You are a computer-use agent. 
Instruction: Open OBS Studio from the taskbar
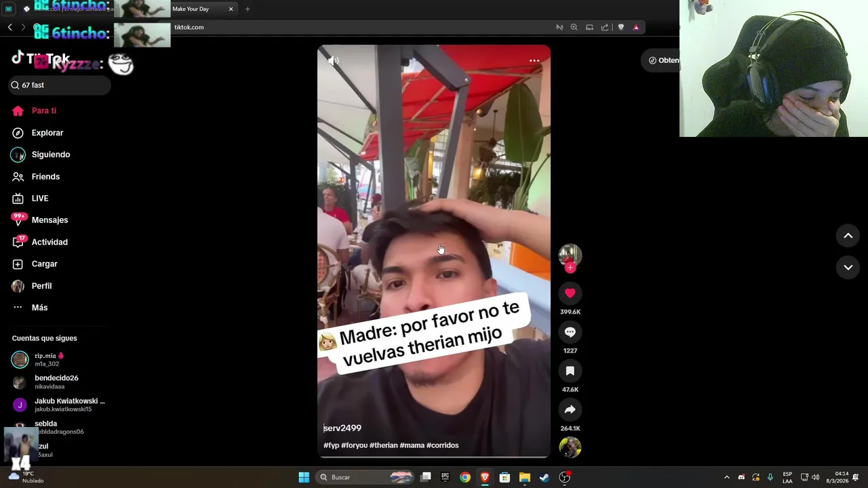(564, 477)
